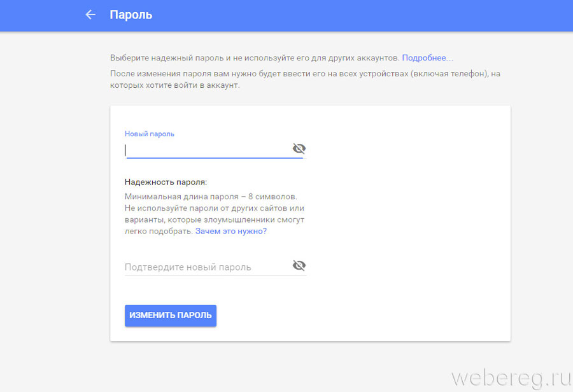Click the Минимальная длина пароля hint text
The width and height of the screenshot is (573, 392).
coord(211,197)
